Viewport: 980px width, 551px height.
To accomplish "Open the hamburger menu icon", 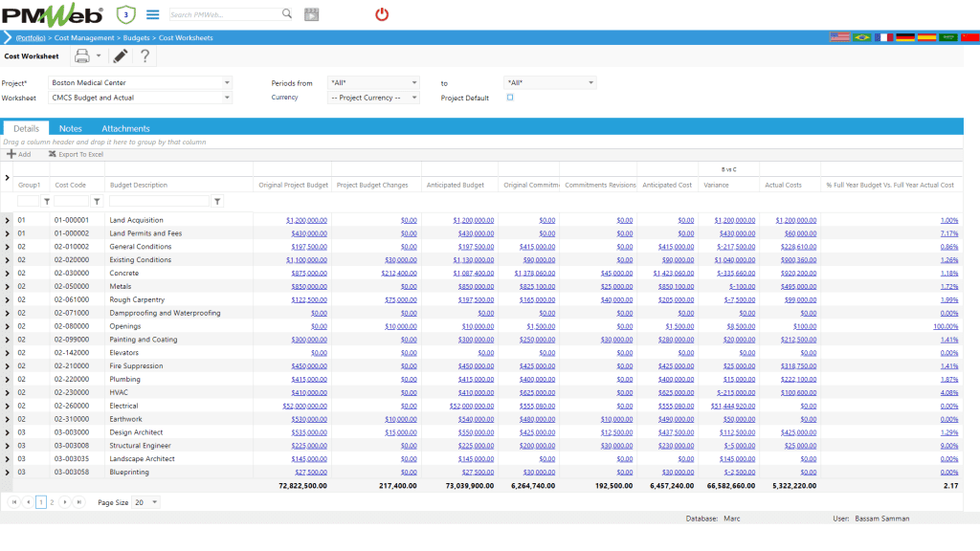I will [x=152, y=14].
